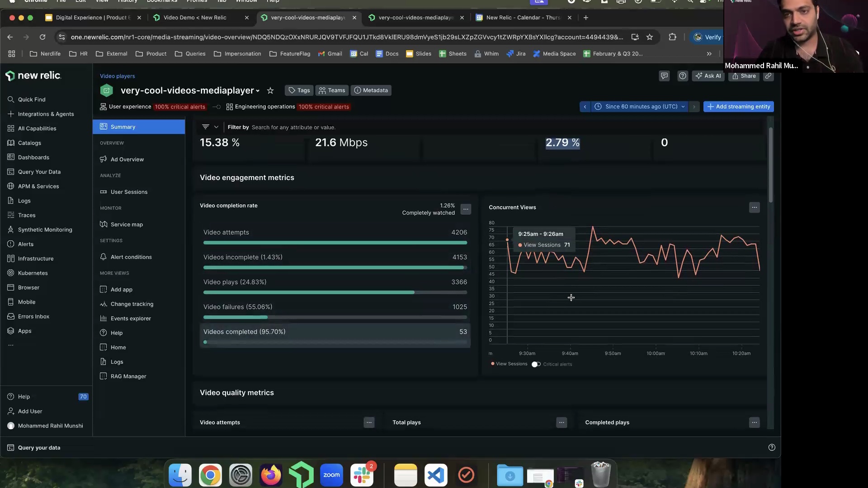Screen dimensions: 868x488
Task: Click Tags button
Action: click(x=299, y=90)
